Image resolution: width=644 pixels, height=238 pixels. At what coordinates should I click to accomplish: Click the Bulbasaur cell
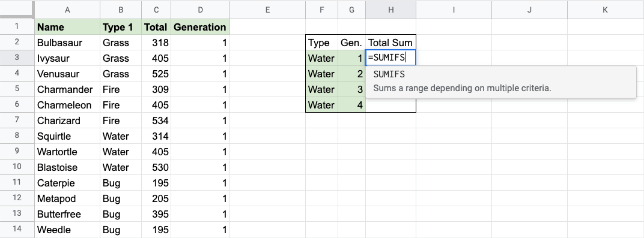click(67, 43)
